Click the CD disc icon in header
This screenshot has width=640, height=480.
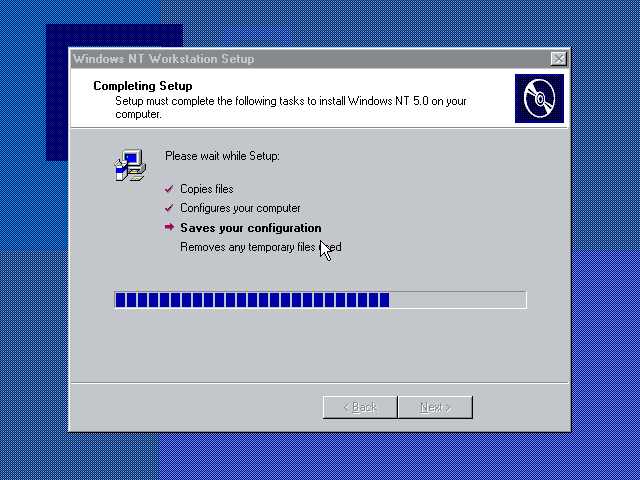coord(539,98)
